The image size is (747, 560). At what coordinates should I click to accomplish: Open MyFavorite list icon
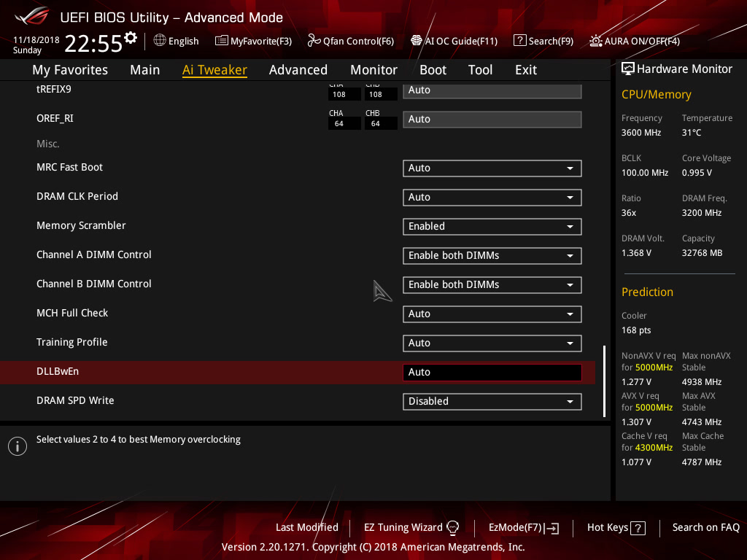point(221,41)
